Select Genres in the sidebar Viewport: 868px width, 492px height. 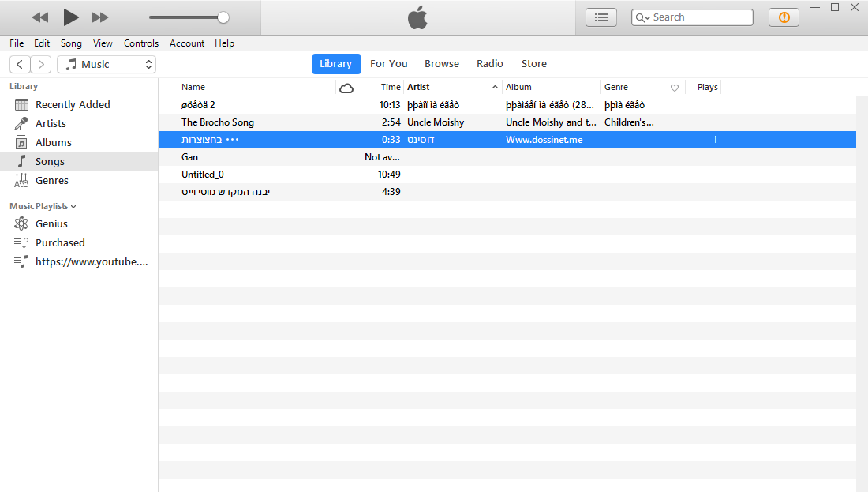[x=79, y=181]
